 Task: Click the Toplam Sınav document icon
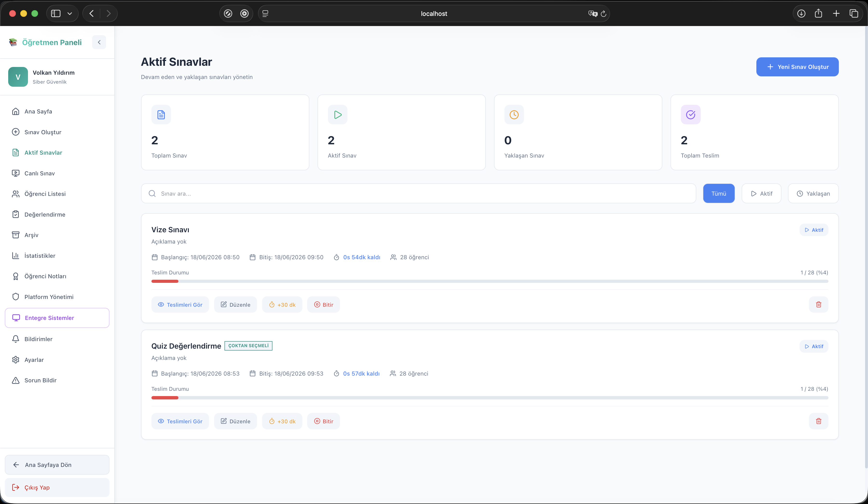point(161,115)
